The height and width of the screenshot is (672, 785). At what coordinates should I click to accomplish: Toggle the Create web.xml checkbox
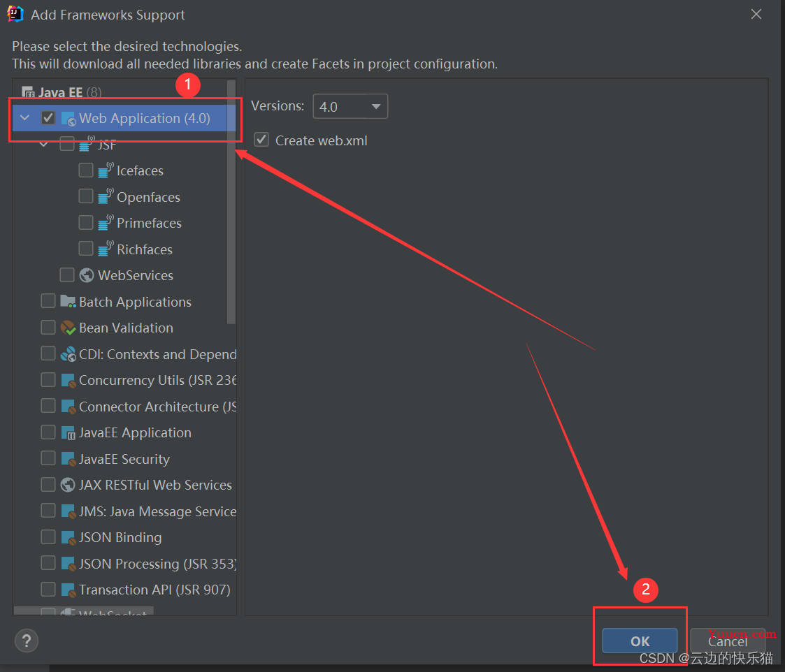click(261, 140)
